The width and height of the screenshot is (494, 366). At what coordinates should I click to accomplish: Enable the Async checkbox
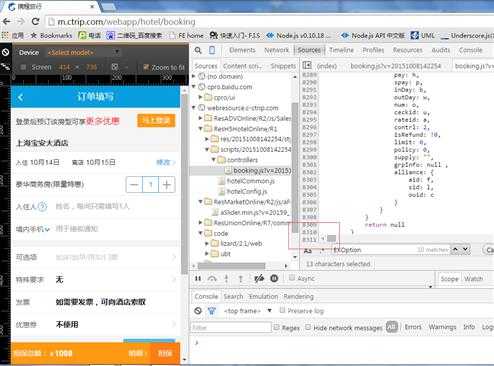(x=292, y=278)
